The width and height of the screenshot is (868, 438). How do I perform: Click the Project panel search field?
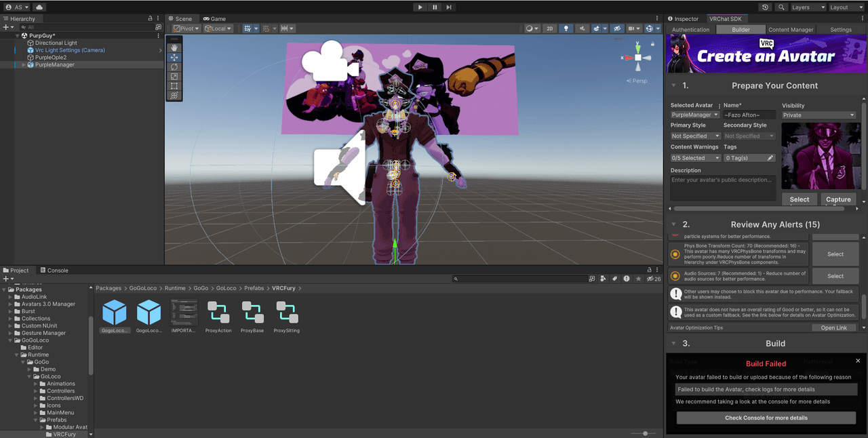coord(521,279)
